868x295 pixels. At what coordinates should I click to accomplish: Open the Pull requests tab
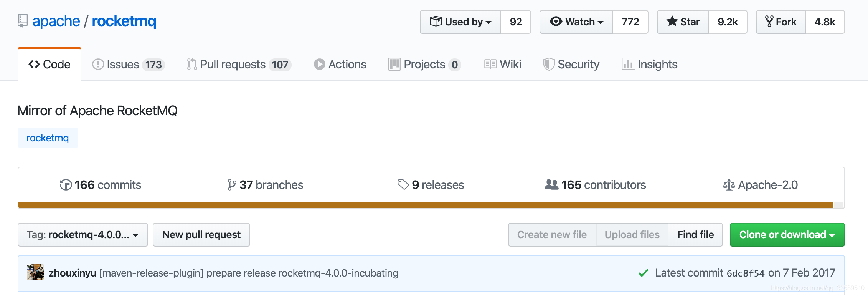point(239,65)
